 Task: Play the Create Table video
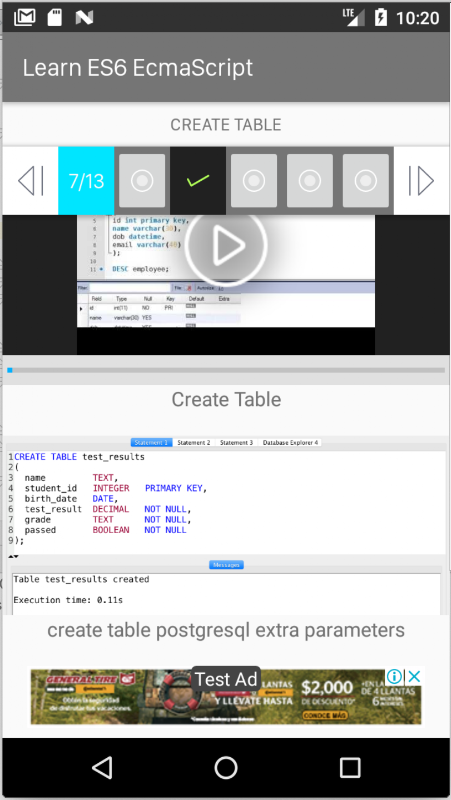pos(226,245)
